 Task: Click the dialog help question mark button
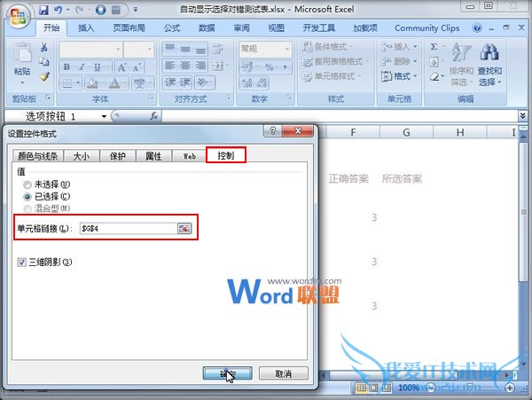tap(273, 131)
